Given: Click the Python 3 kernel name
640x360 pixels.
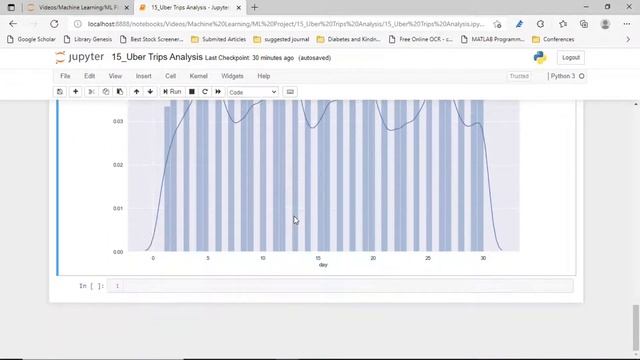Looking at the screenshot, I should click(x=562, y=76).
